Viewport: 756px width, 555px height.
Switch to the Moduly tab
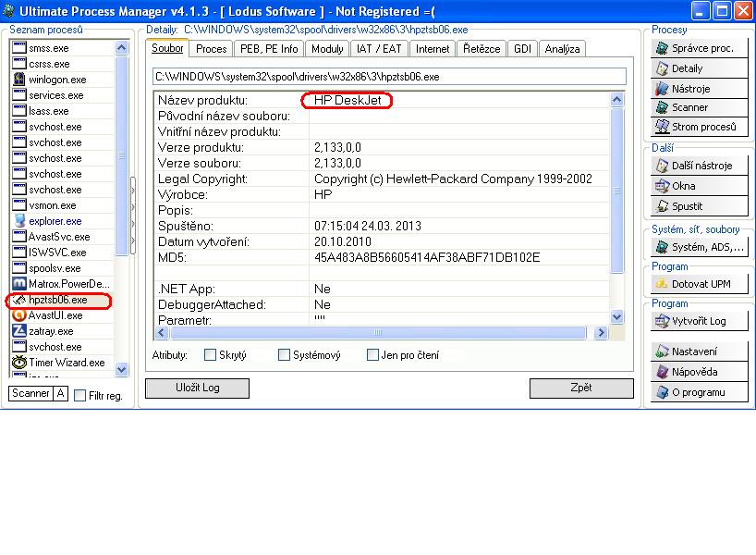coord(327,49)
